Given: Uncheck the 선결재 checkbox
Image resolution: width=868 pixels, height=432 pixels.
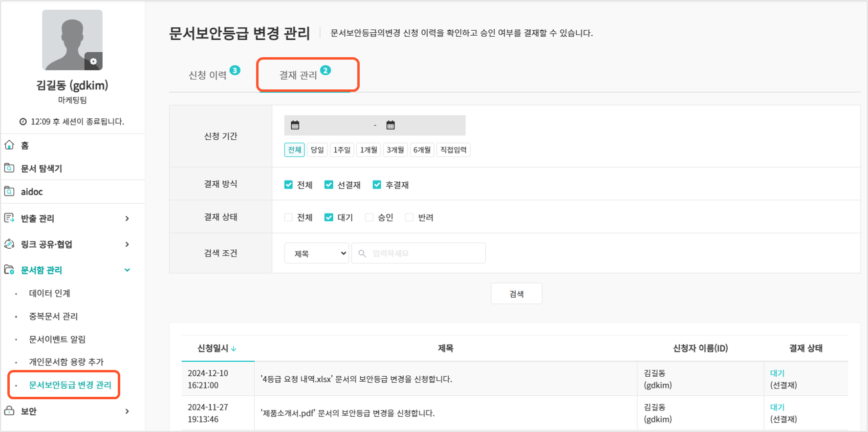Looking at the screenshot, I should [x=329, y=185].
